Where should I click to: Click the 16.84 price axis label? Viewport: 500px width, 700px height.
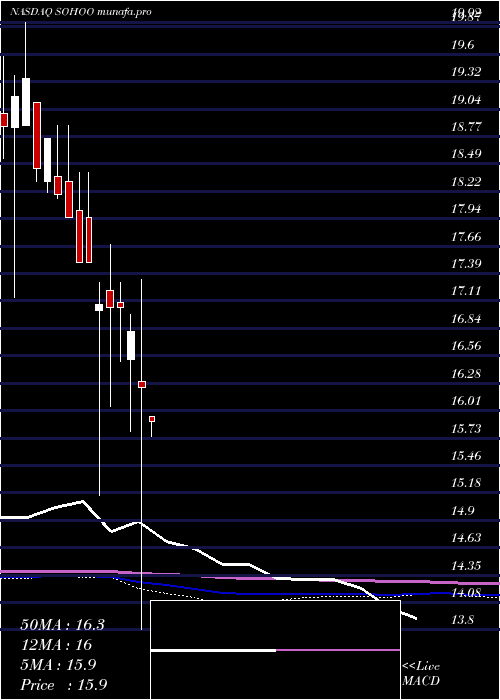[x=466, y=319]
